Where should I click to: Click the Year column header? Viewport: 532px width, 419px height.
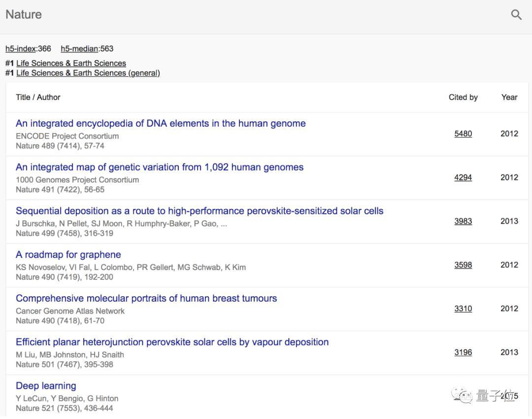pos(509,98)
